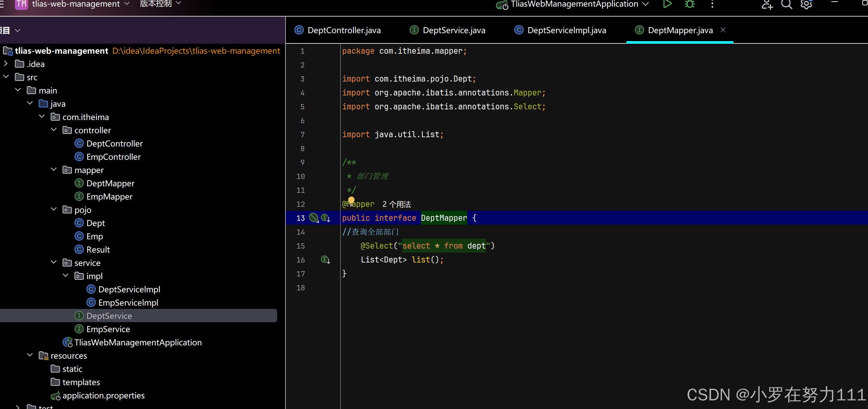Switch to the DeptServiceImpl.java tab
Viewport: 868px width, 409px height.
tap(566, 30)
